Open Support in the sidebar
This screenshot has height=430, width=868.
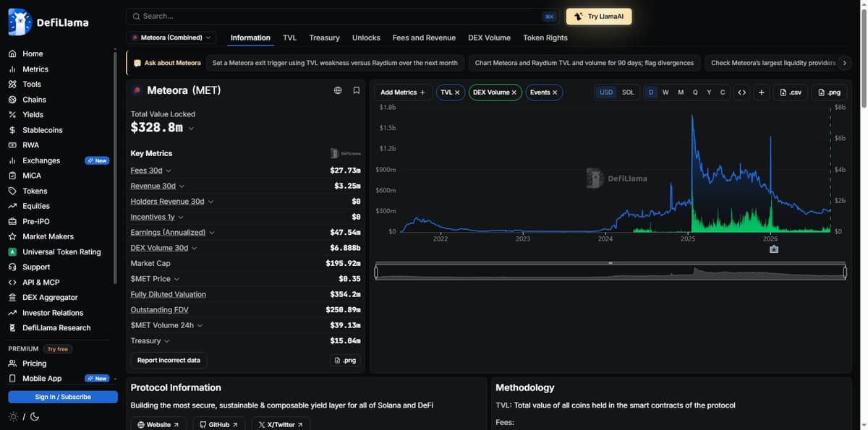(x=36, y=267)
